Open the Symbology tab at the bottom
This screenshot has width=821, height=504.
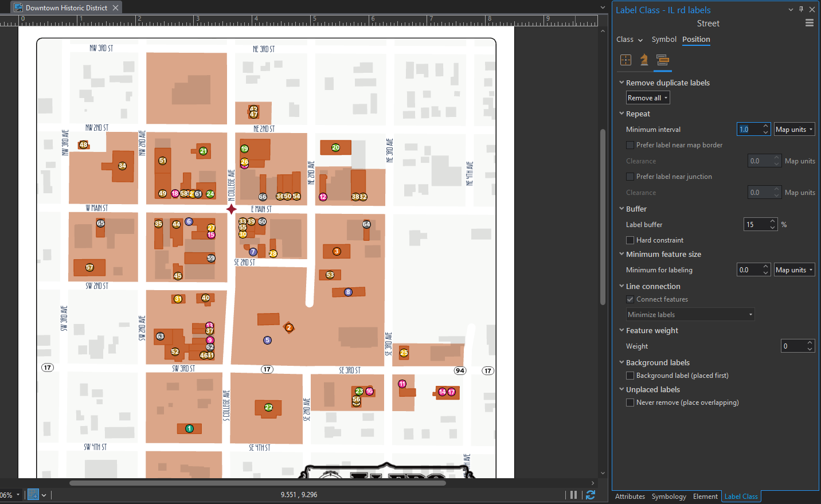click(x=668, y=497)
